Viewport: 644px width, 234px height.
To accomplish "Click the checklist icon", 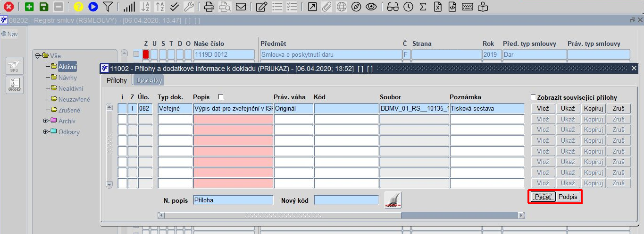I will (292, 7).
